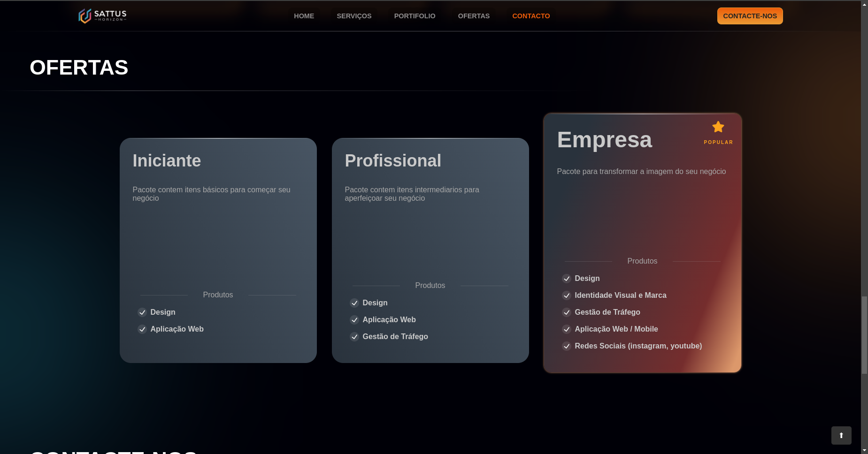The height and width of the screenshot is (454, 868).
Task: Pick the Empresa package title
Action: click(x=604, y=140)
